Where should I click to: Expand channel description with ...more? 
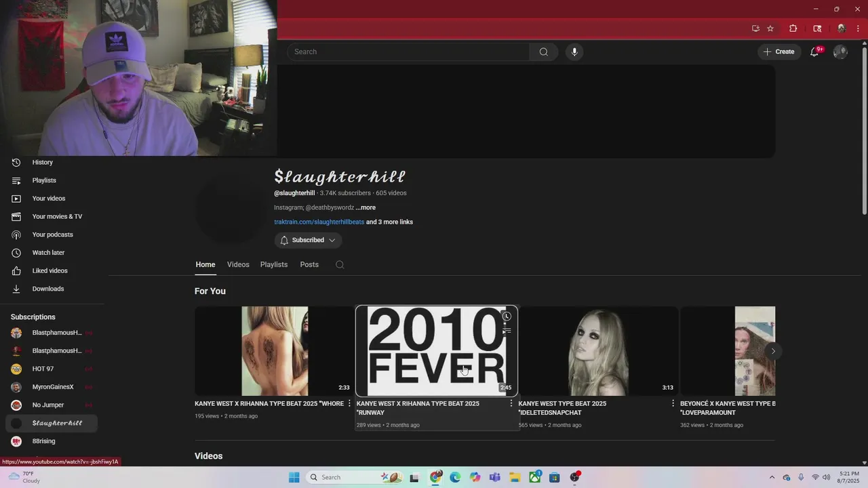coord(366,207)
